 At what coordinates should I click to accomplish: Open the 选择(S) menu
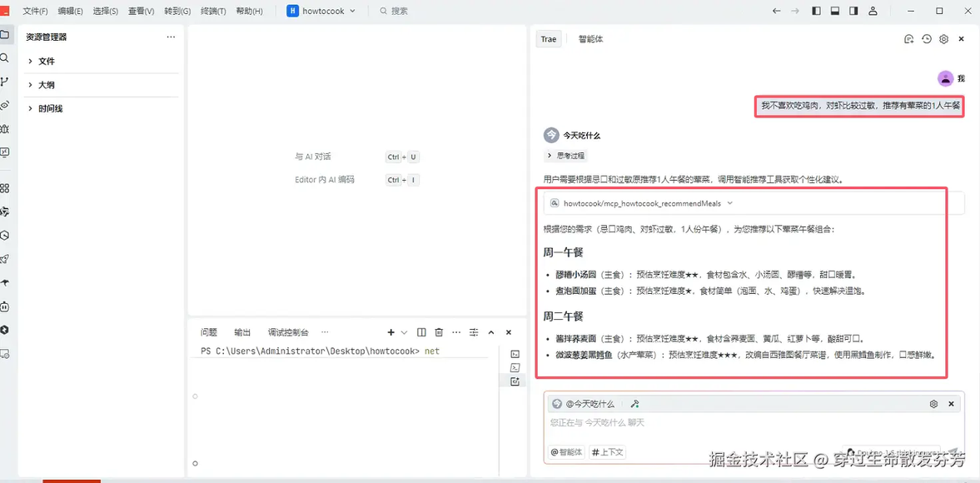pyautogui.click(x=105, y=12)
